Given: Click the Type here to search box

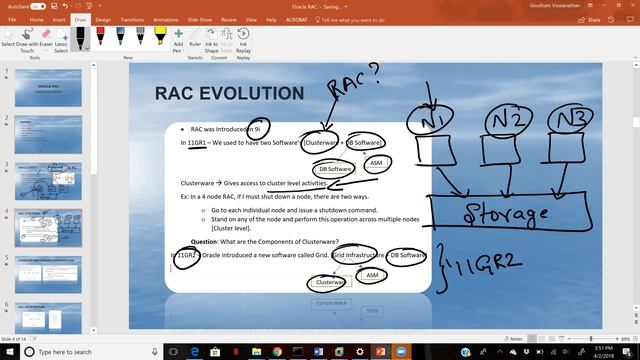Looking at the screenshot, I should coord(91,351).
